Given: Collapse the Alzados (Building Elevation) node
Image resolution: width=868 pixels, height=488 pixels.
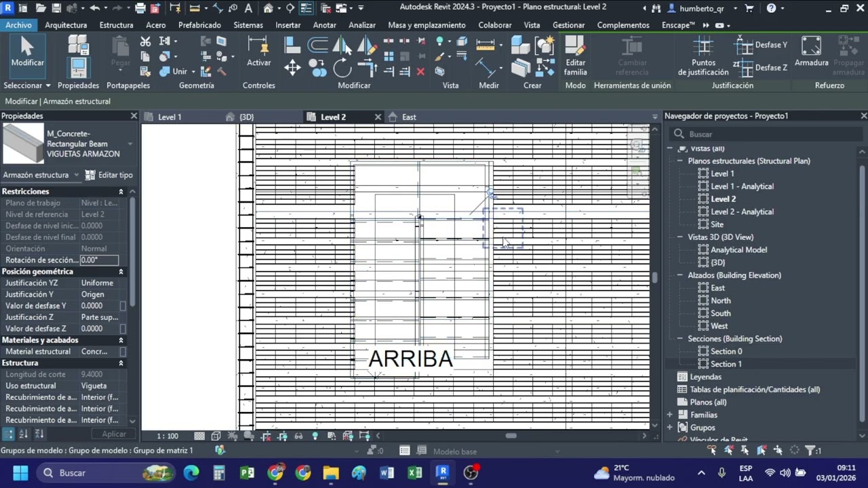Looking at the screenshot, I should click(x=680, y=275).
